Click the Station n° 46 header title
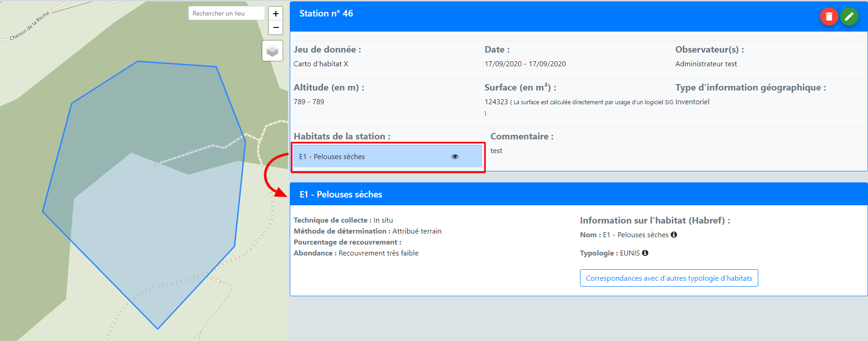 [326, 14]
